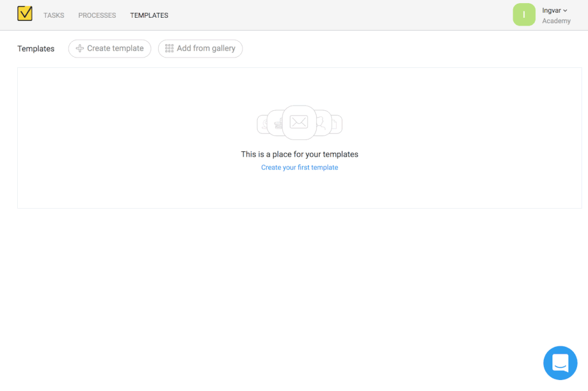The image size is (588, 391).
Task: Open the Ingvar account name menu
Action: [551, 10]
